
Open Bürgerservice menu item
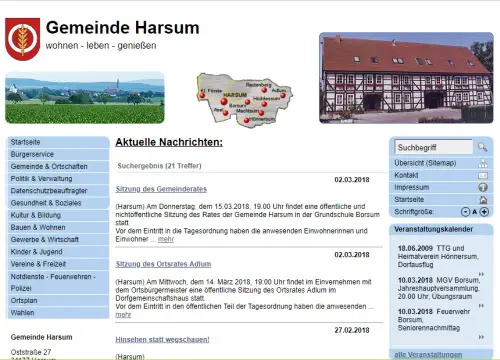58,154
